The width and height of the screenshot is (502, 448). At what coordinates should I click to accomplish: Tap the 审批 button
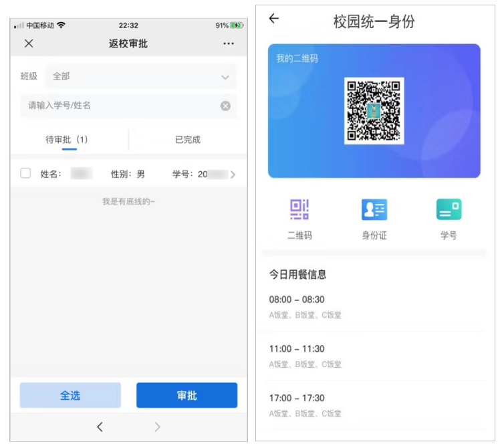tap(187, 395)
